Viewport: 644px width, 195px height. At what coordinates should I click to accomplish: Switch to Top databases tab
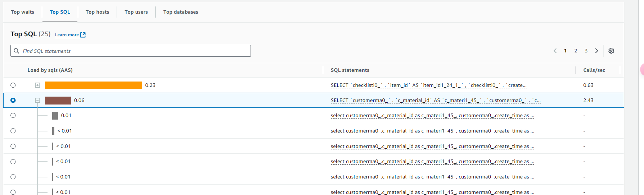point(181,12)
